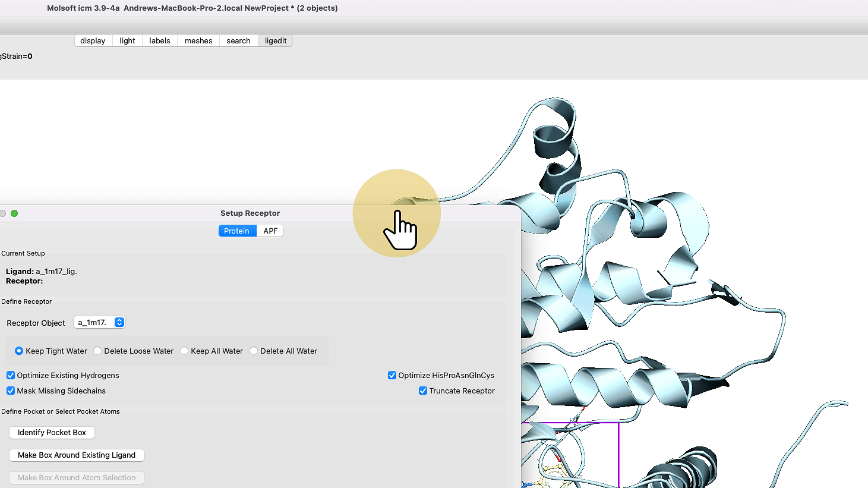Select the Keep Tight Water option

[19, 351]
